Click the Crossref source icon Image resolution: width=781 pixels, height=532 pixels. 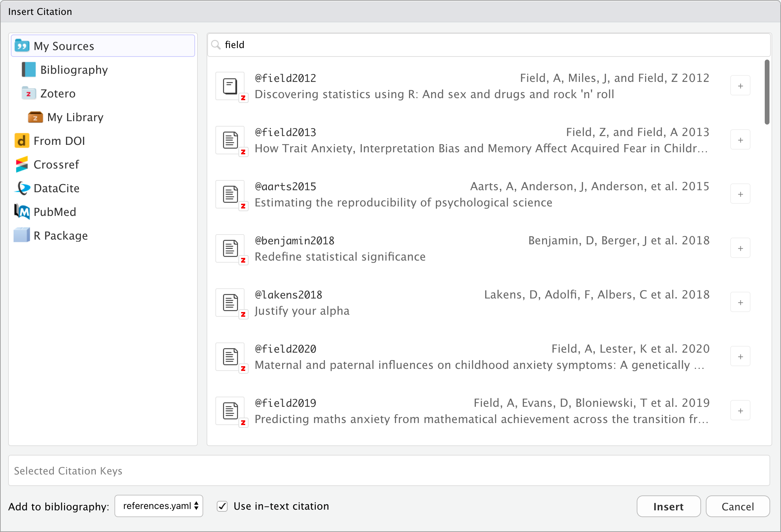tap(22, 164)
